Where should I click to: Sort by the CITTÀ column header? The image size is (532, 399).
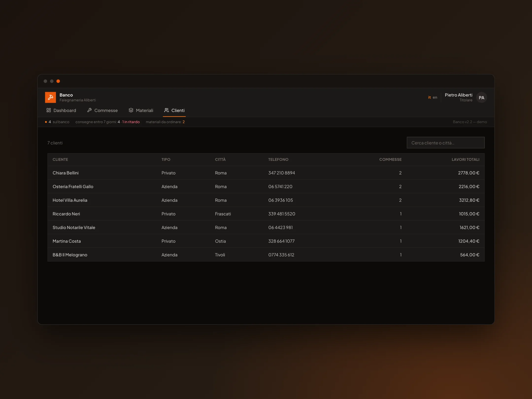[x=220, y=160]
